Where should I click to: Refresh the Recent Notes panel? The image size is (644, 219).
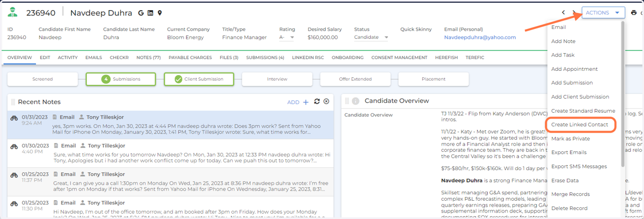pyautogui.click(x=317, y=101)
